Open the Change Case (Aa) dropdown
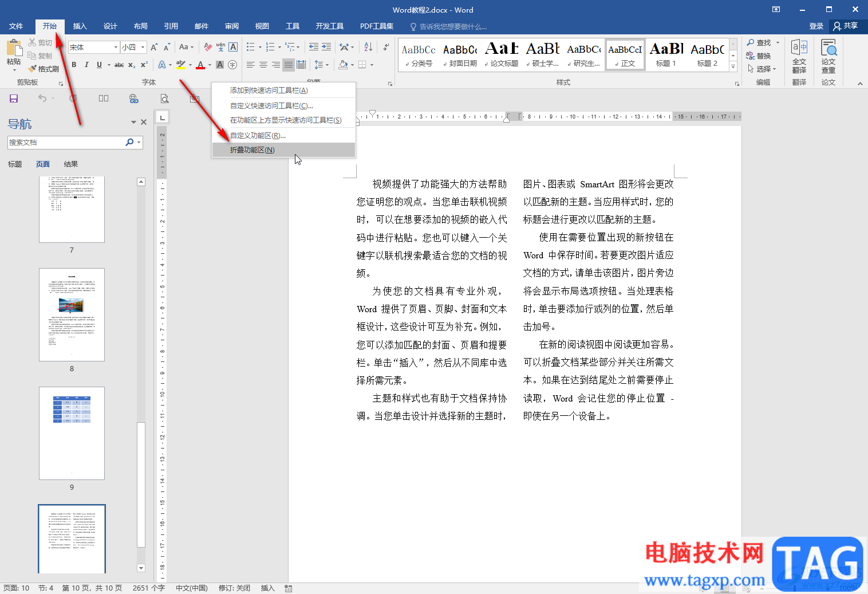 [x=186, y=47]
